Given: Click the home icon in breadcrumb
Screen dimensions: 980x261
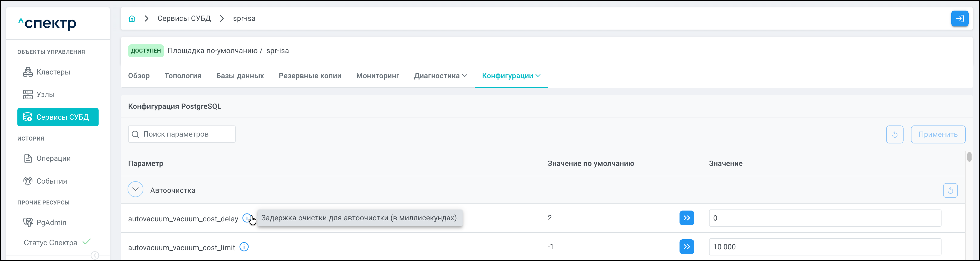Looking at the screenshot, I should [x=132, y=19].
